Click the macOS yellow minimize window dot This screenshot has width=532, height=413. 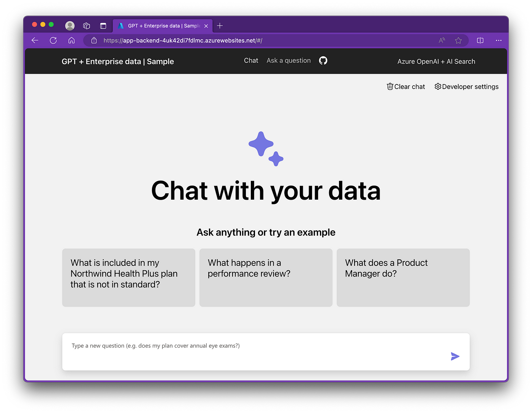tap(43, 25)
